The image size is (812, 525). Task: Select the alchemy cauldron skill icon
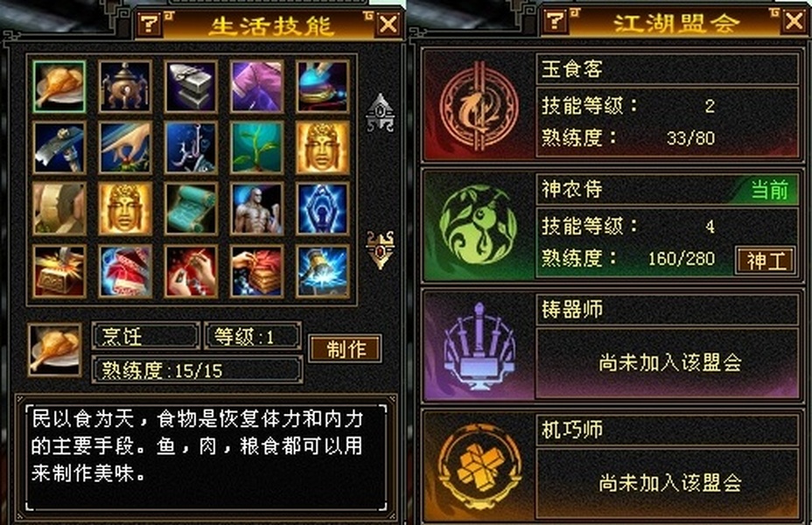tap(125, 87)
